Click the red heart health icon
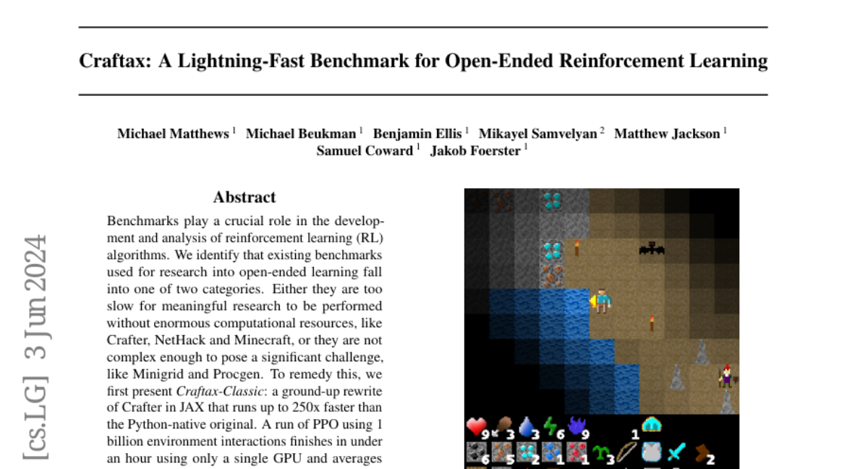This screenshot has height=469, width=868. click(x=475, y=426)
